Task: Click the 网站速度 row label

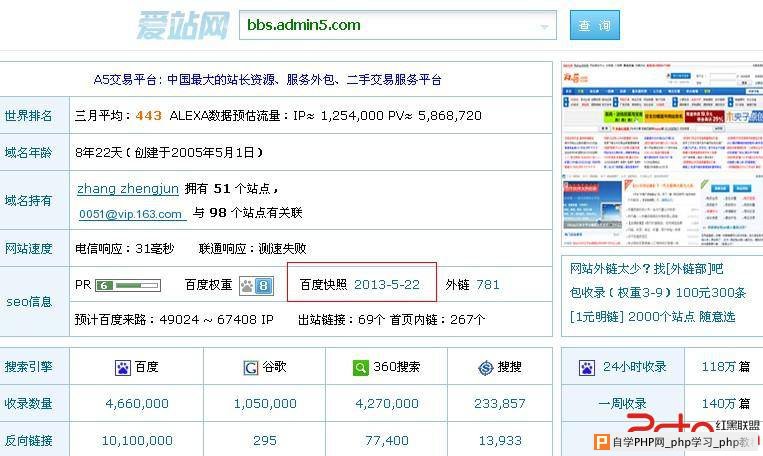Action: point(28,249)
